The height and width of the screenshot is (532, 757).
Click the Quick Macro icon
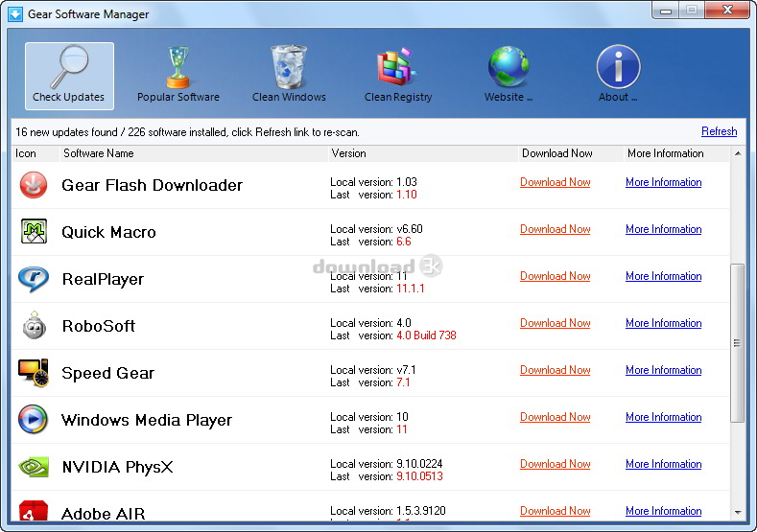coord(34,231)
